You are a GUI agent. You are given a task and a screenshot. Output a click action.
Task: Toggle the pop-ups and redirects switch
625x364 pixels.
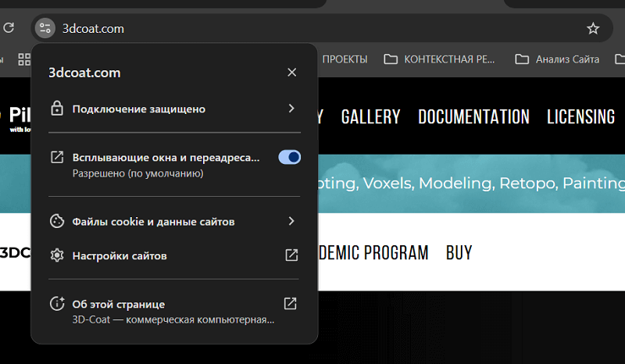point(289,157)
